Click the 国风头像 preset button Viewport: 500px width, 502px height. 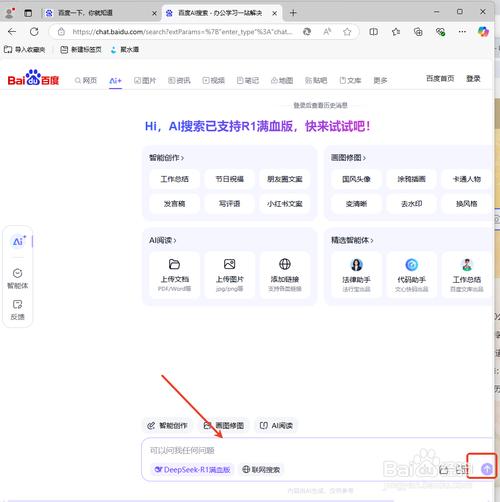(x=356, y=179)
